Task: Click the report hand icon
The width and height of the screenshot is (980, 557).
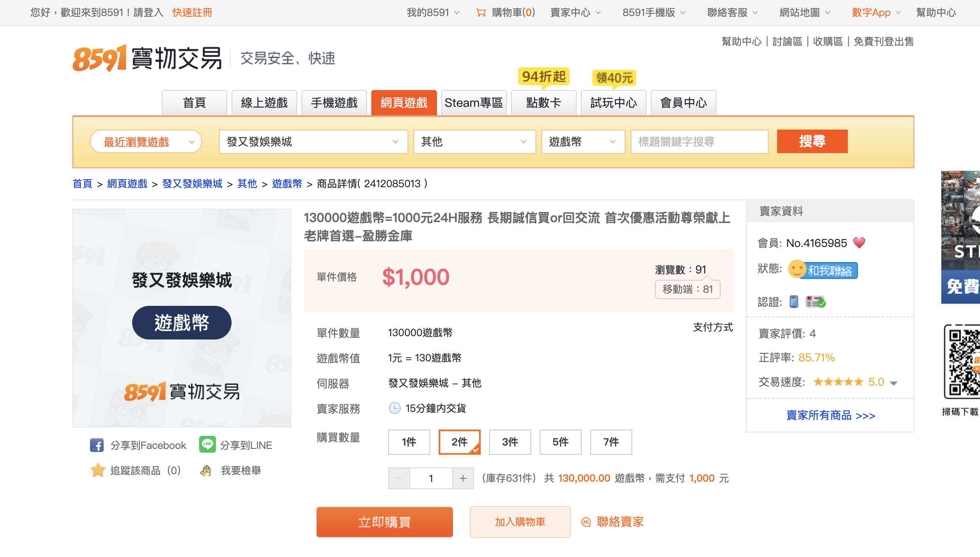Action: click(x=206, y=470)
